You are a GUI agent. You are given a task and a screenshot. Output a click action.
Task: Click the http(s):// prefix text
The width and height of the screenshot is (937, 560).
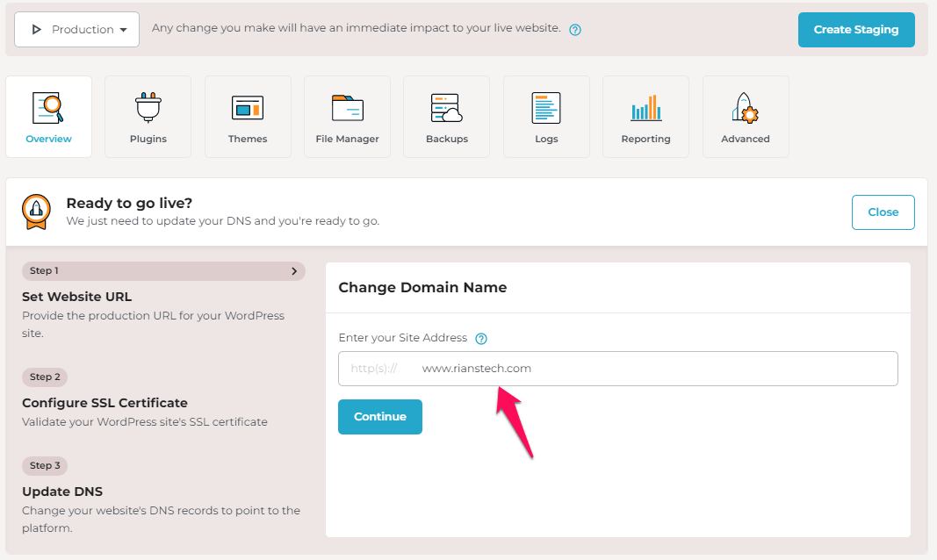(374, 369)
